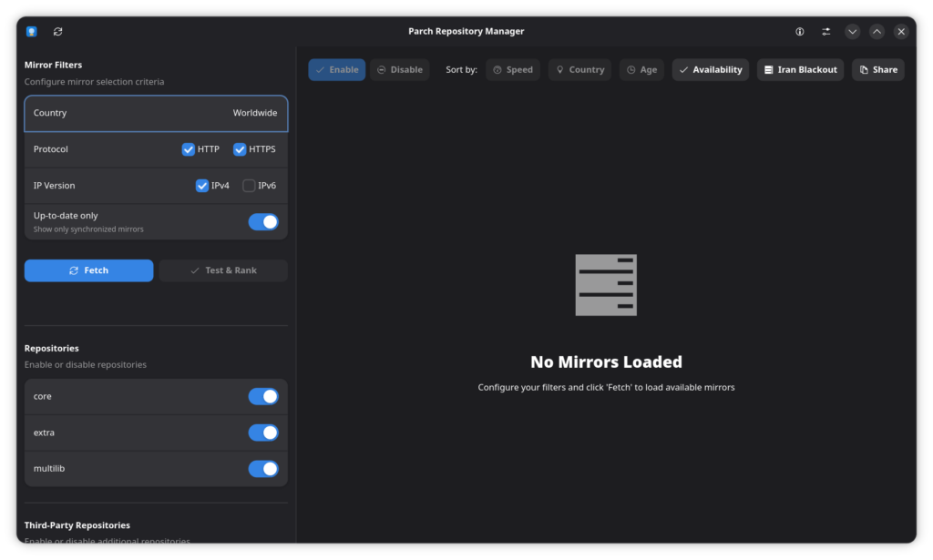Click the 'Sort by:' label
This screenshot has height=560, width=933.
[x=461, y=69]
